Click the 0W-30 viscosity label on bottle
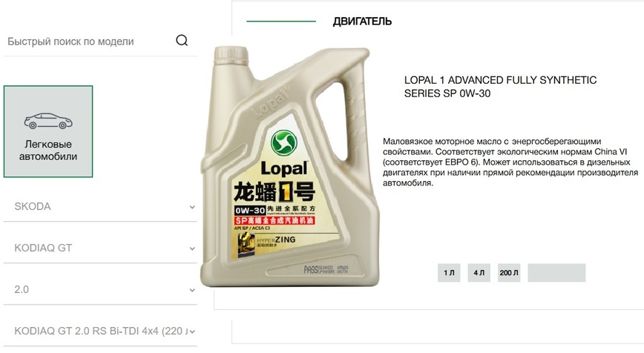This screenshot has width=644, height=353. (x=250, y=211)
